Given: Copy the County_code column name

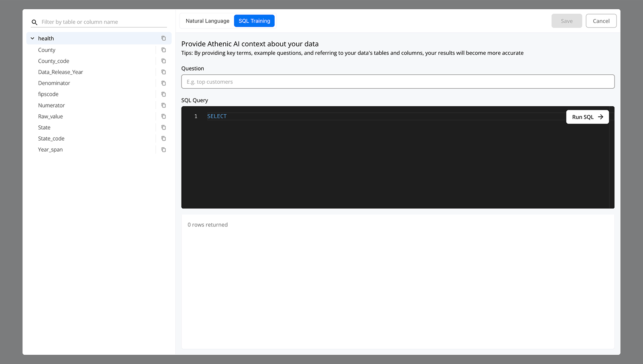Looking at the screenshot, I should pos(163,61).
